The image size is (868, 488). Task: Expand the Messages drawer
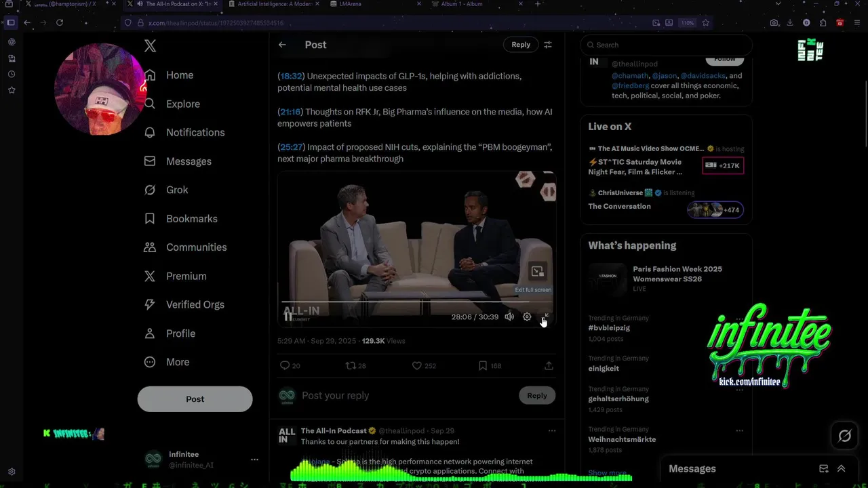click(x=842, y=469)
